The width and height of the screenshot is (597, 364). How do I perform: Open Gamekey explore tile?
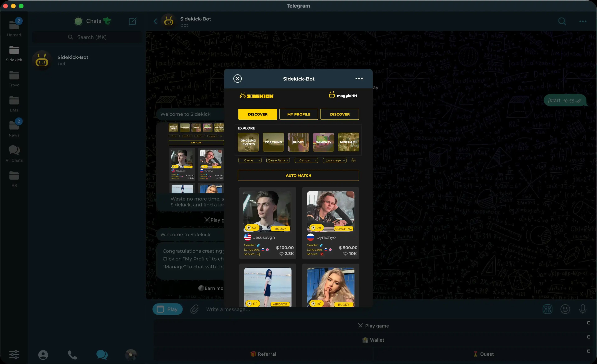[324, 142]
